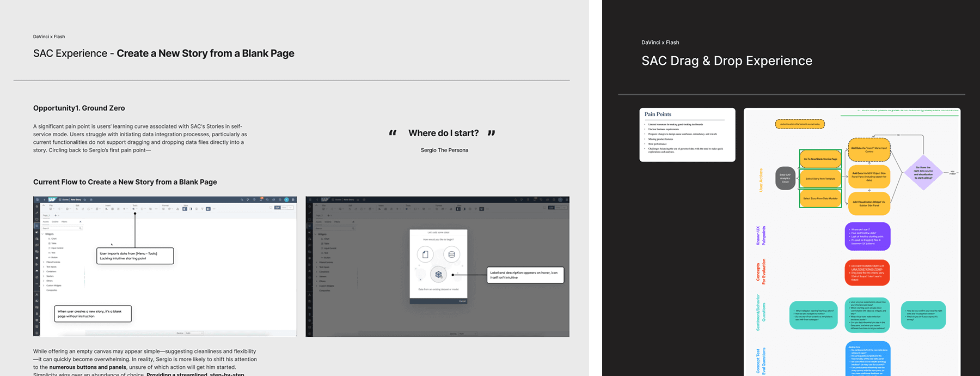
Task: Open the Pain Points card
Action: (687, 135)
